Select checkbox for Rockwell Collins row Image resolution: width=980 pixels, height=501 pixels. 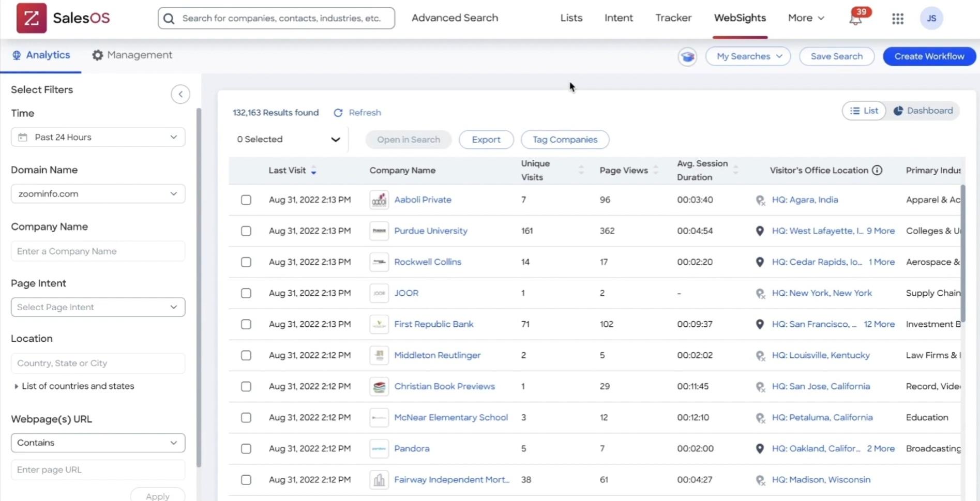pos(246,262)
